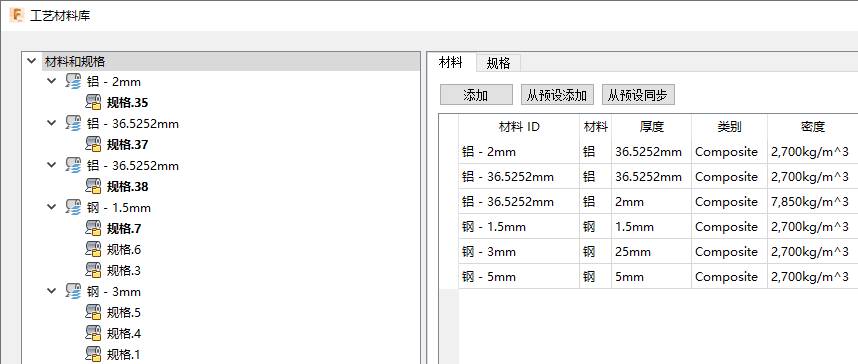Viewport: 858px width, 364px height.
Task: Click the spec icon beside 规格.5
Action: click(x=94, y=313)
